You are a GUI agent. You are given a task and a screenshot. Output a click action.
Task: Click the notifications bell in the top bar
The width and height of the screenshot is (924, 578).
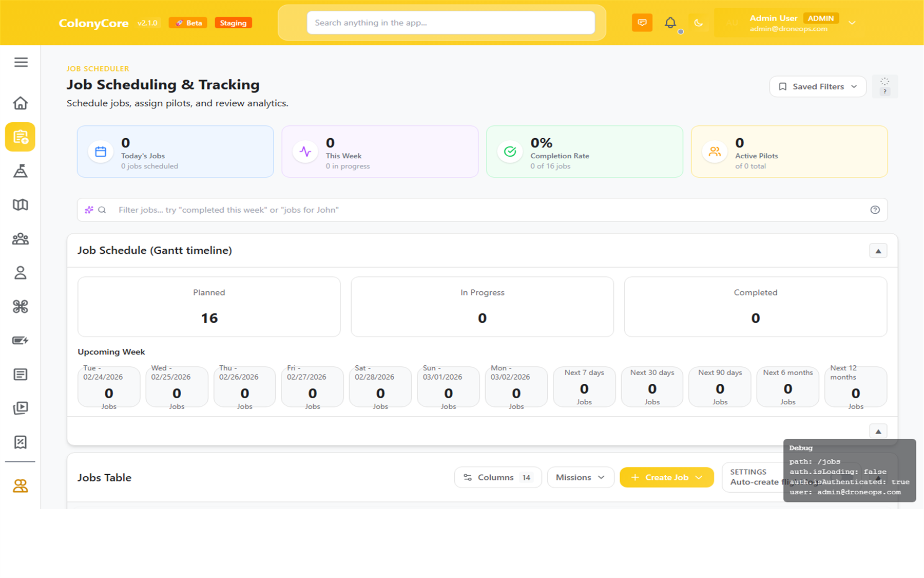pos(670,23)
